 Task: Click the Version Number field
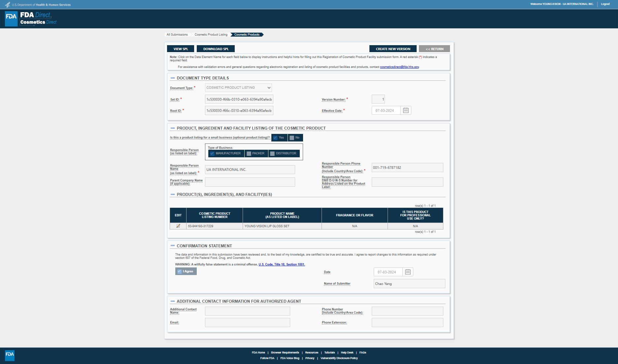click(378, 99)
